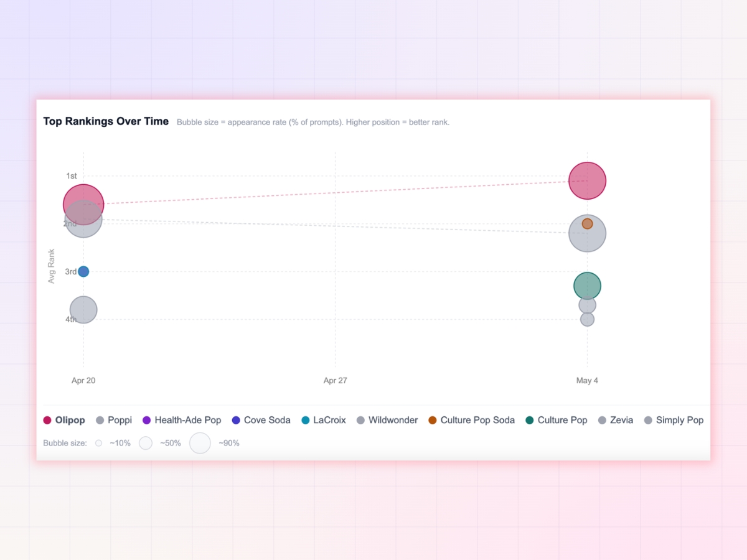This screenshot has height=560, width=747.
Task: Click the small orange bubble on May 4
Action: coord(587,223)
